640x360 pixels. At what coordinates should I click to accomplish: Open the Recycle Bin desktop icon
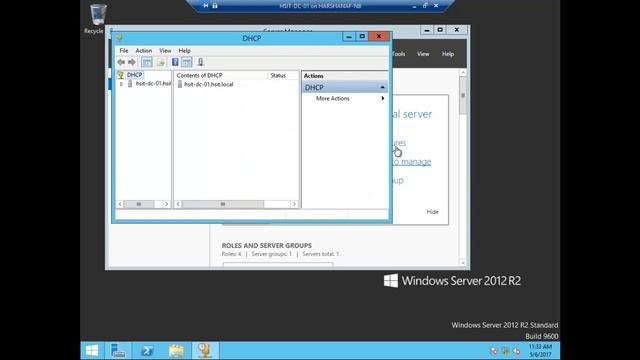98,19
